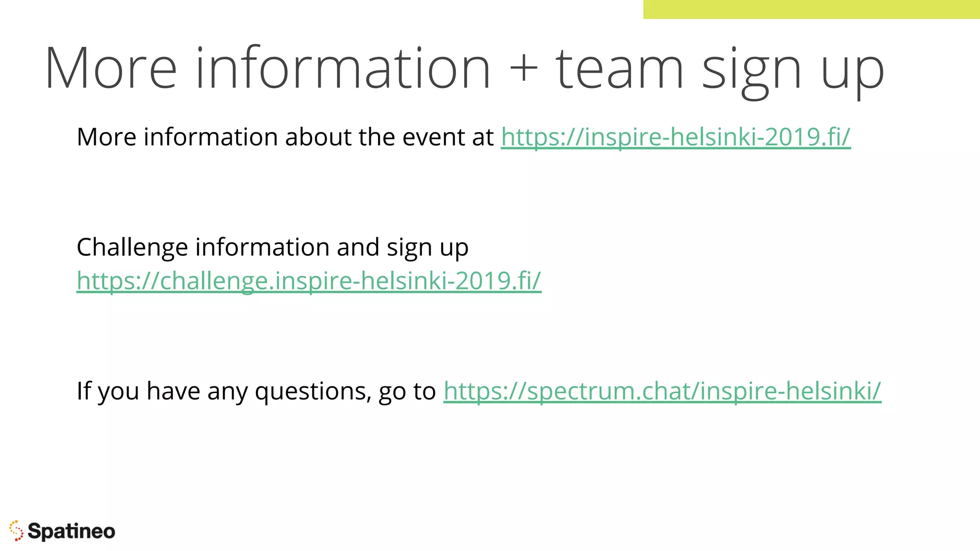Select the yellow-green accent bar at top
This screenshot has height=551, width=980.
tap(812, 10)
